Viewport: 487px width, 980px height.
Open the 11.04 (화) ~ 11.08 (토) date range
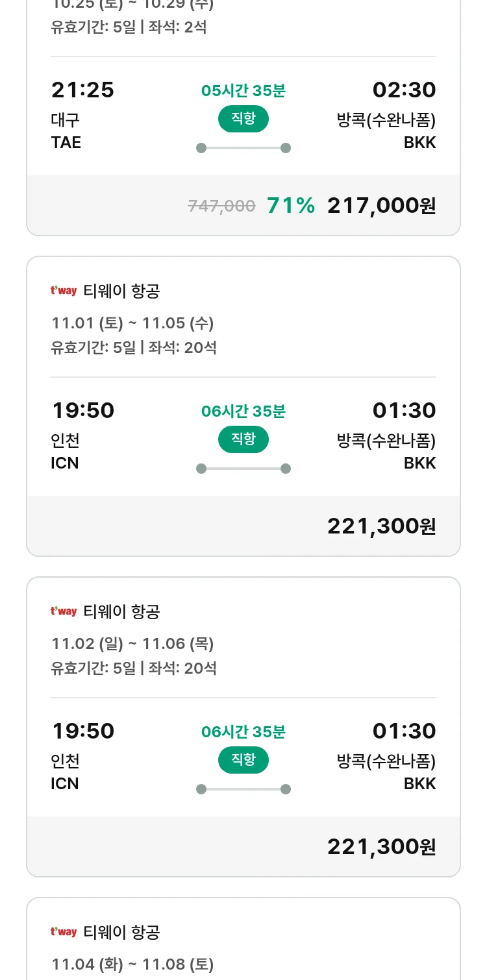[x=132, y=964]
